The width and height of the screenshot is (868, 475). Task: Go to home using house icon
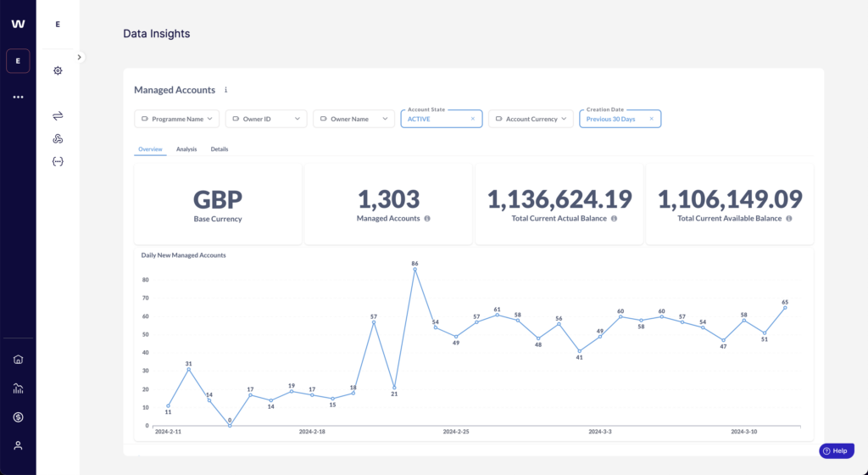18,359
